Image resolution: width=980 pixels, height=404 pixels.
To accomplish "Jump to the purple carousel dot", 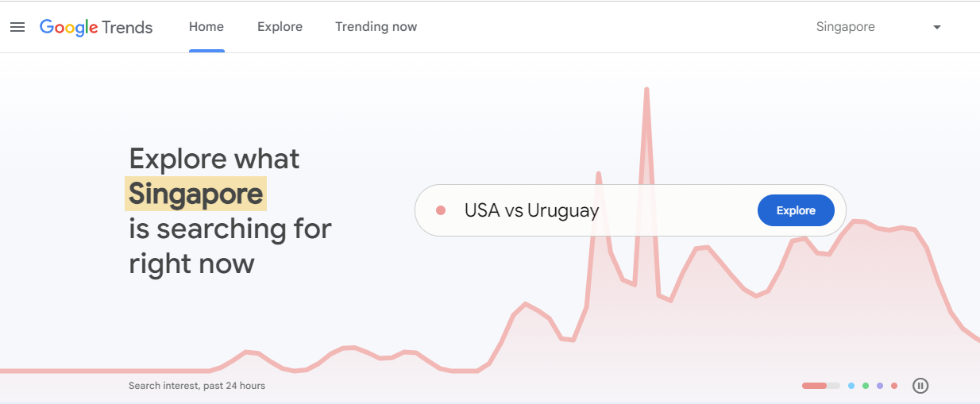I will click(880, 386).
